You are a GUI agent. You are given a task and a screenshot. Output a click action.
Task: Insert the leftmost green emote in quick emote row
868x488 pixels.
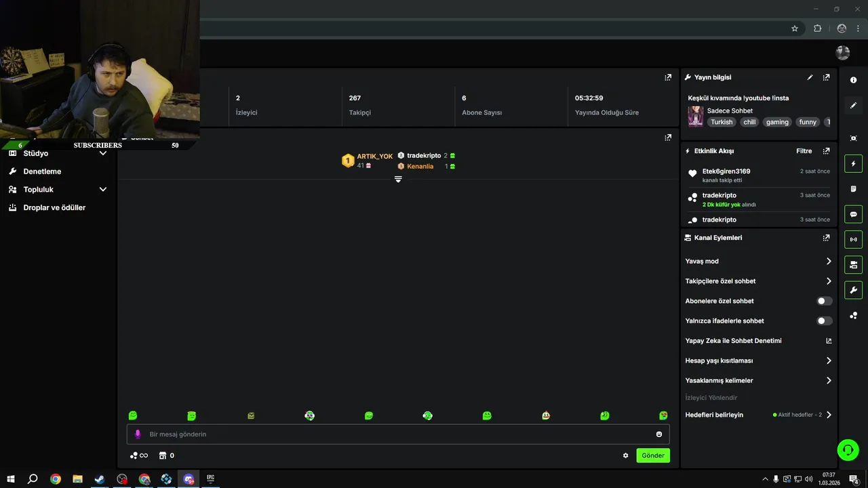[133, 415]
